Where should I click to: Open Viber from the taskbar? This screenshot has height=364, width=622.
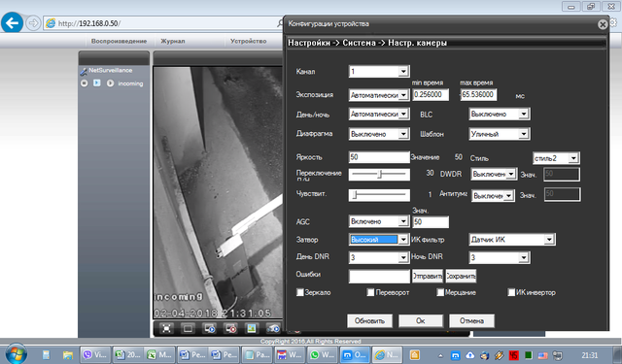[x=95, y=355]
